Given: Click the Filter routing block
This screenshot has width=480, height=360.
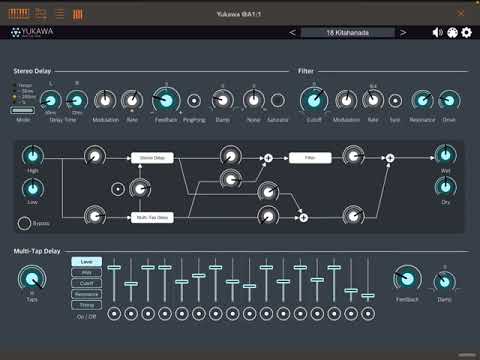Looking at the screenshot, I should 310,158.
